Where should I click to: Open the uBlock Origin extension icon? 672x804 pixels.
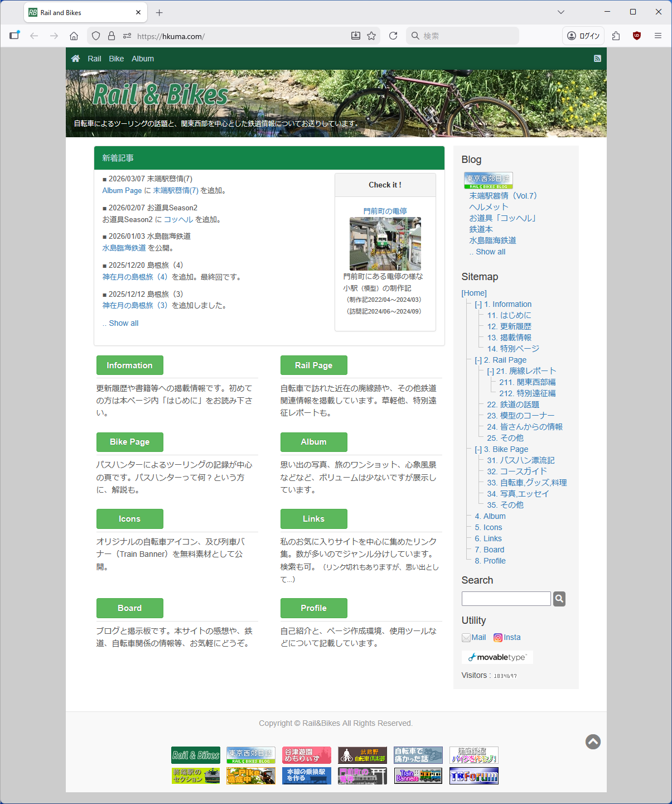pyautogui.click(x=637, y=36)
